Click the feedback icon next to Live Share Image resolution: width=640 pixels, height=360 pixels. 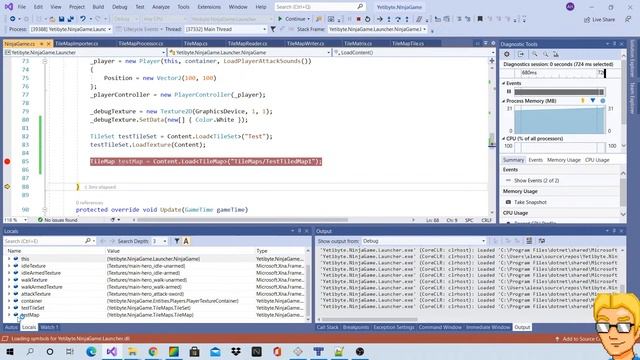628,19
